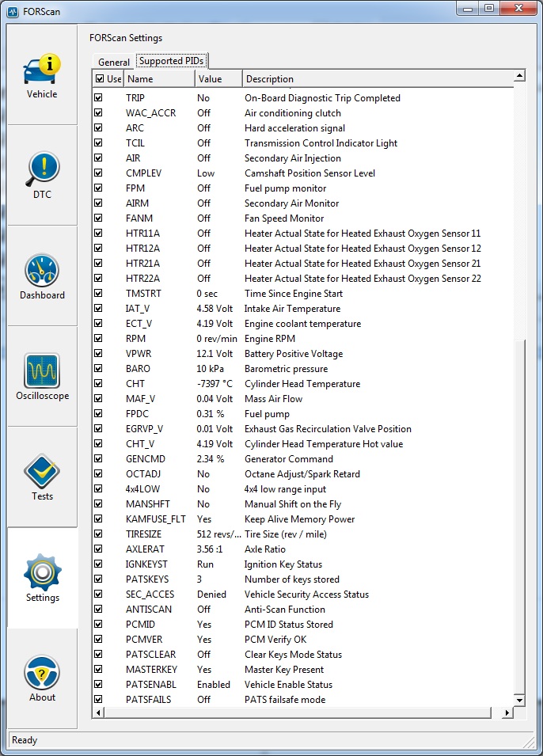Screen dimensions: 543x756
Task: Toggle the PATSKEYS row checkbox
Action: point(98,579)
